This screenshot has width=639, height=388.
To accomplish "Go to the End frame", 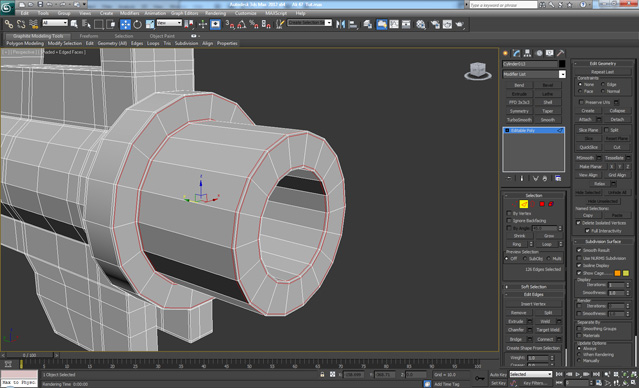I will [x=596, y=374].
